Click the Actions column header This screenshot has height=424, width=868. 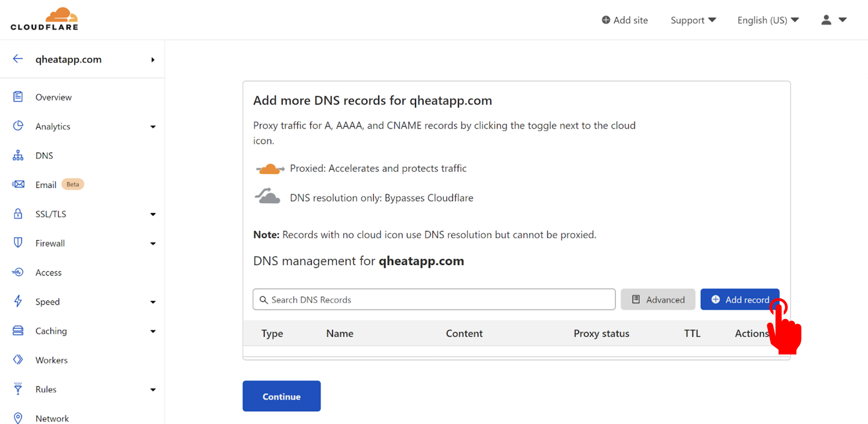[x=752, y=333]
